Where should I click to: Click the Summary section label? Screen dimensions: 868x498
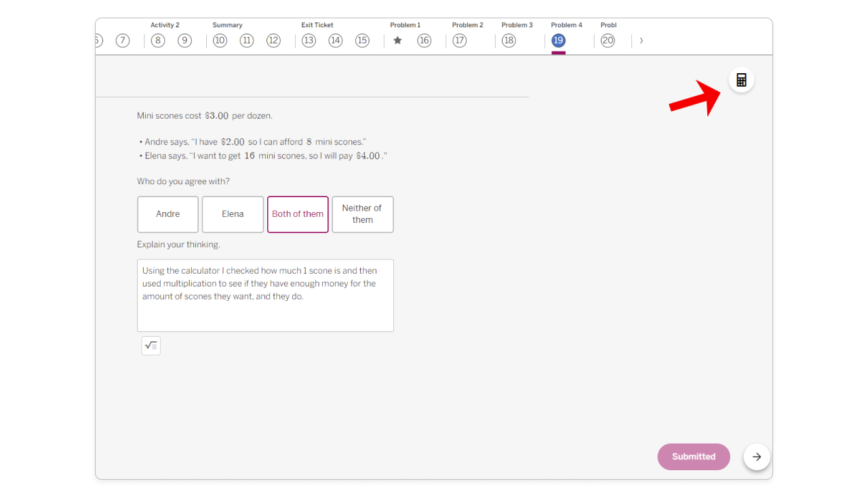click(227, 25)
